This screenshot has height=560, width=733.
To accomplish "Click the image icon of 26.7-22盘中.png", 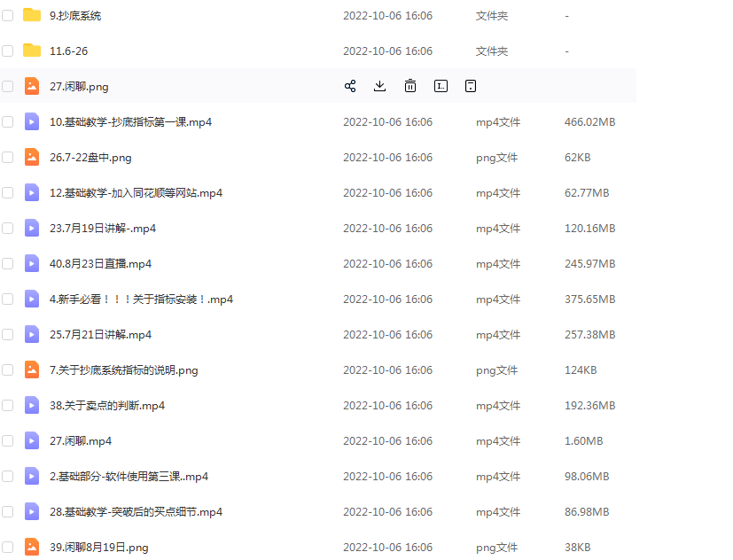I will coord(32,157).
